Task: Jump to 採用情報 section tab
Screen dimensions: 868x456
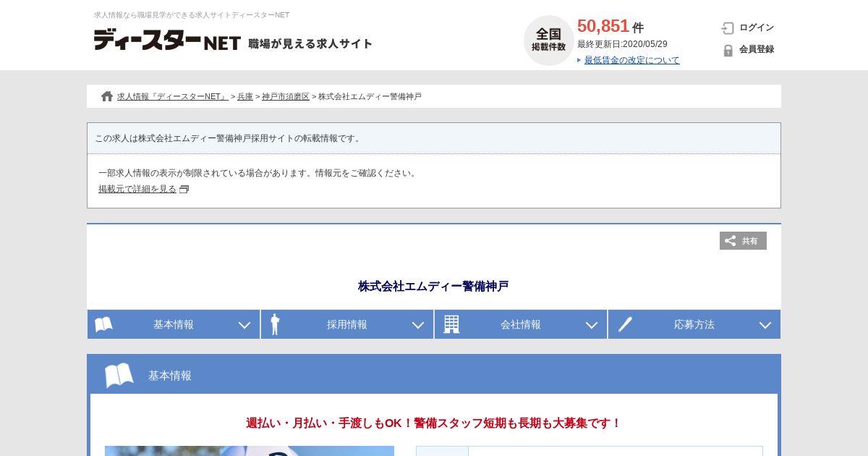Action: click(x=347, y=324)
